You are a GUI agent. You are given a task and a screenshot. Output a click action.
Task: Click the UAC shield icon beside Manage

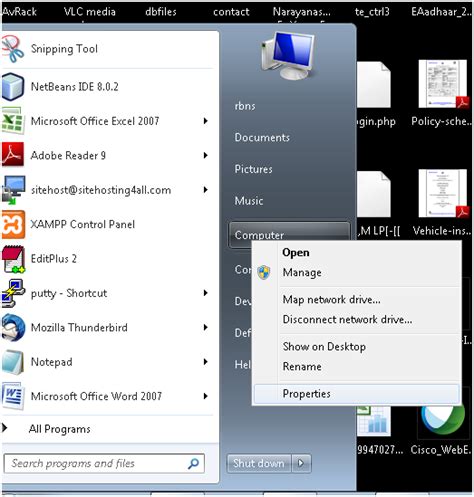click(264, 272)
